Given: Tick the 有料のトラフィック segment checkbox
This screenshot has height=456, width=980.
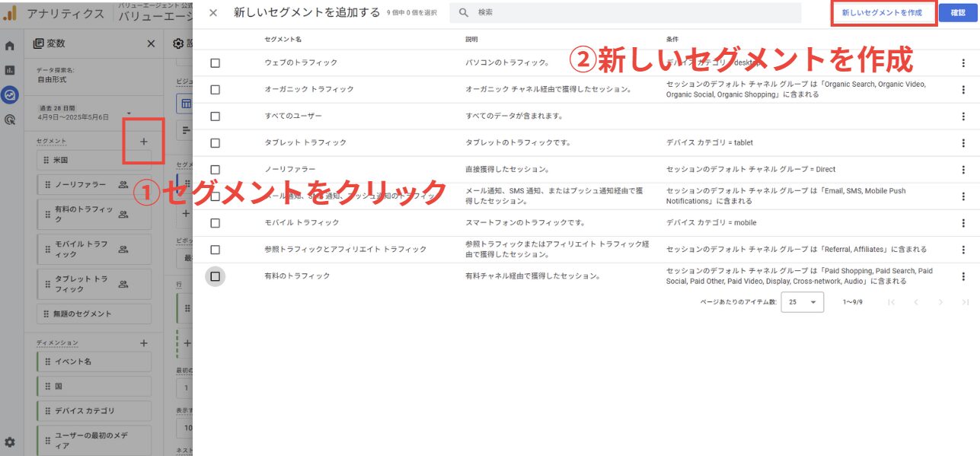Looking at the screenshot, I should (215, 276).
